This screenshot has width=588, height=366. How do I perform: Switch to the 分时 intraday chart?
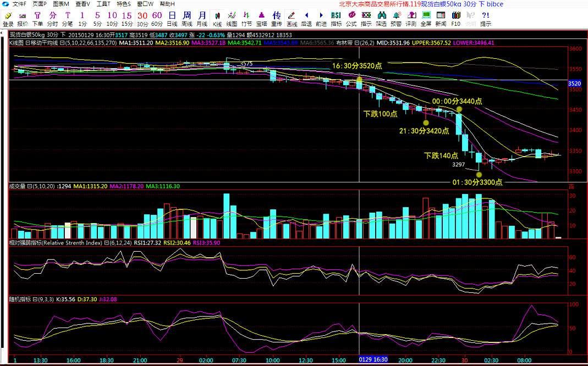(x=52, y=19)
